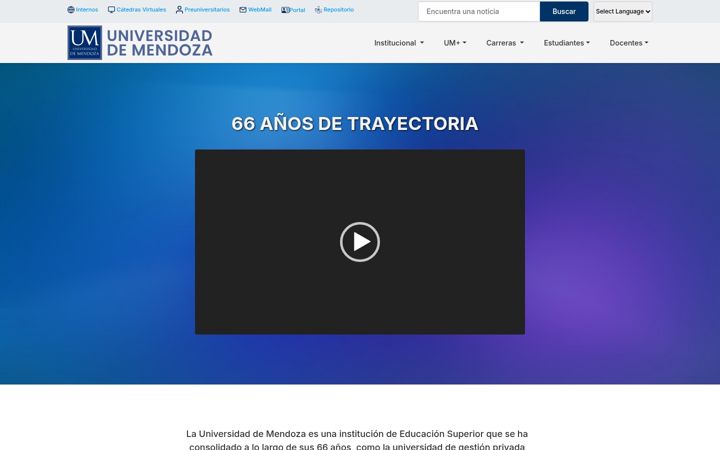The height and width of the screenshot is (450, 720).
Task: Click the envelope icon beside WebMail
Action: click(243, 10)
